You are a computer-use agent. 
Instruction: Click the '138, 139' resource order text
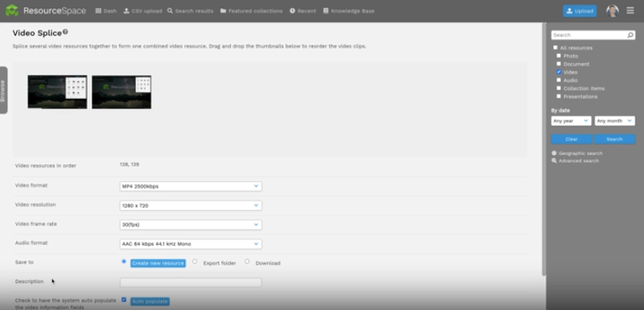(130, 164)
